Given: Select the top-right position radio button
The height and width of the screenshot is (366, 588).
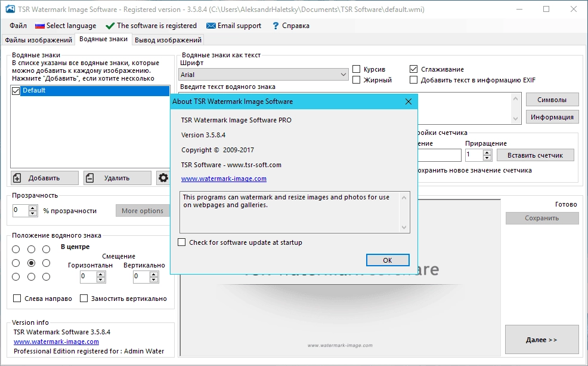Looking at the screenshot, I should (x=46, y=249).
